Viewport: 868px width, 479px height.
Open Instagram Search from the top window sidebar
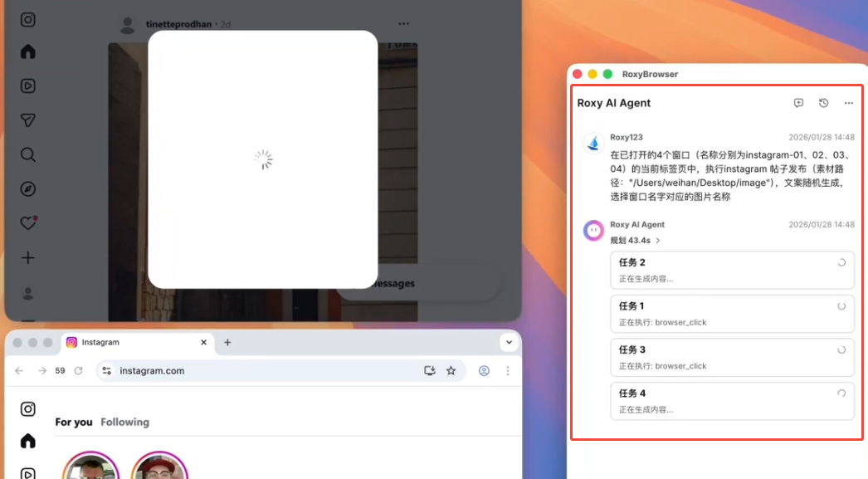tap(28, 154)
